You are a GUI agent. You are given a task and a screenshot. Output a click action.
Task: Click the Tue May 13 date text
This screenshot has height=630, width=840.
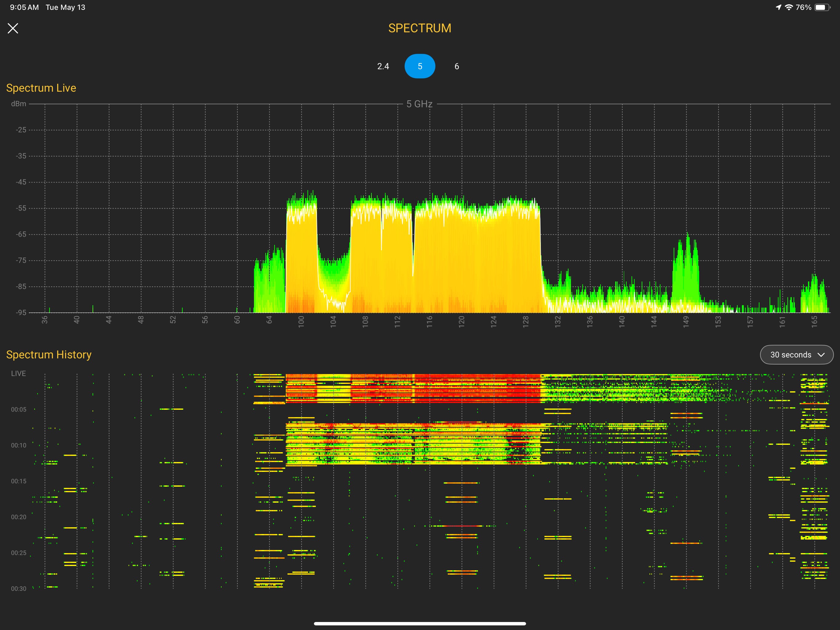65,7
